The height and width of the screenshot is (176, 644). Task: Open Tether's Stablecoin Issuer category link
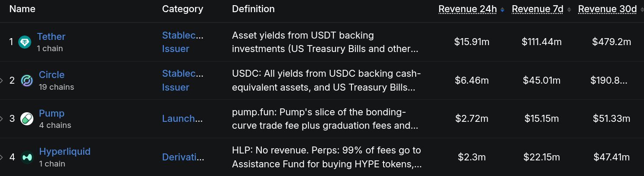pos(183,42)
